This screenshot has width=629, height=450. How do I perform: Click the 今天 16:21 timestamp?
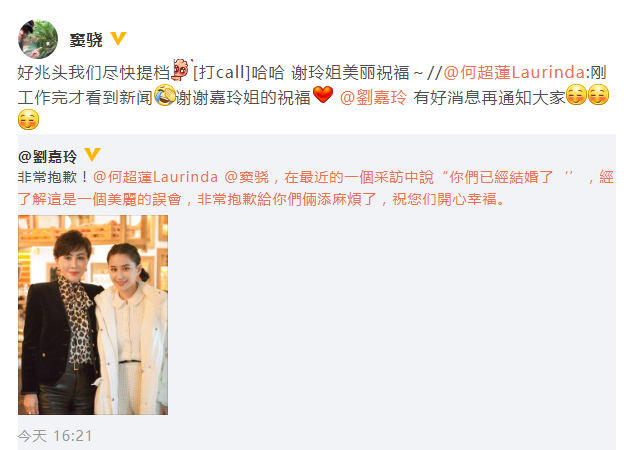tap(55, 436)
